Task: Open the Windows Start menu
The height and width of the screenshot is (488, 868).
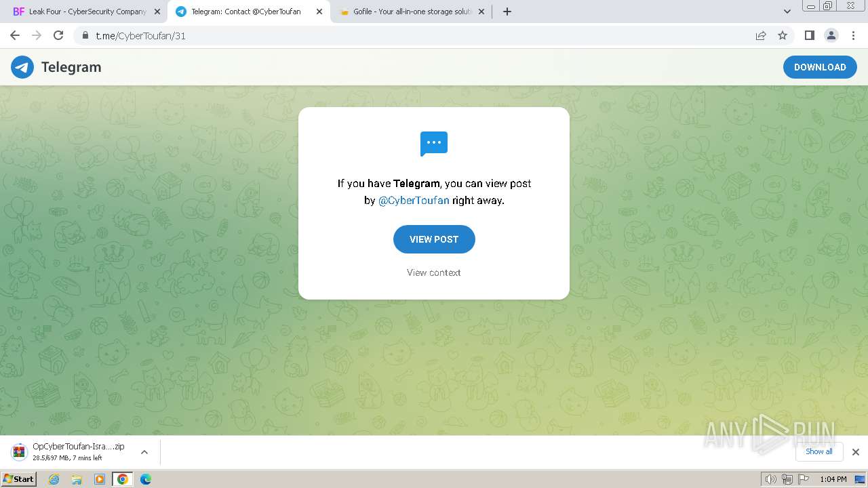Action: tap(19, 479)
